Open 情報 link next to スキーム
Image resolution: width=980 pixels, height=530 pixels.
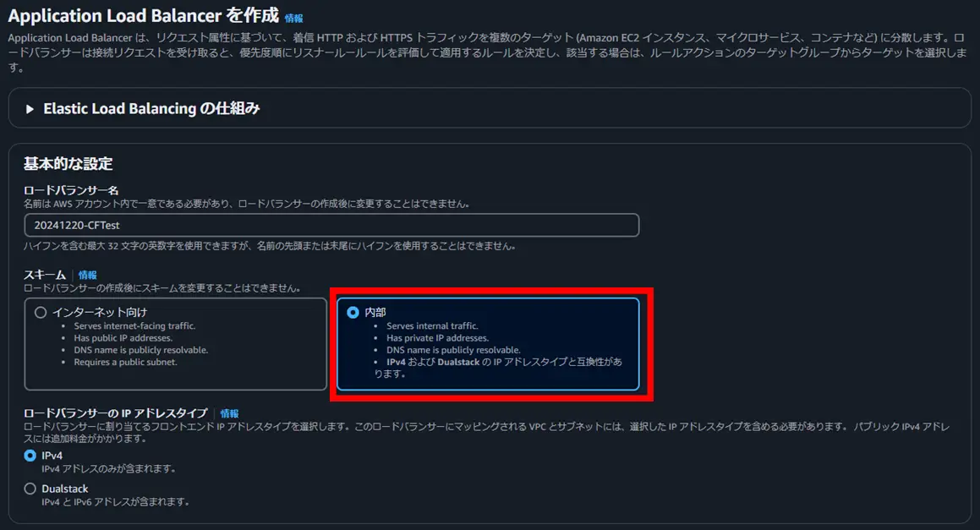pyautogui.click(x=87, y=275)
